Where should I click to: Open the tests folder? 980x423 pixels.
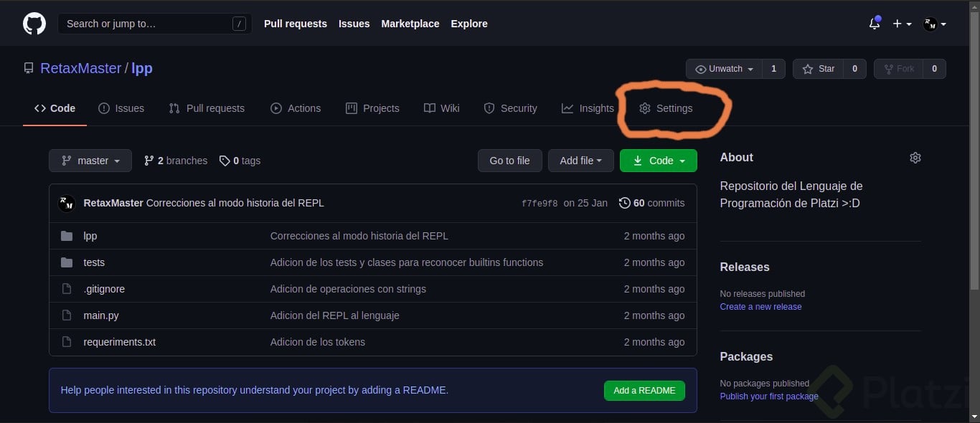[x=94, y=262]
